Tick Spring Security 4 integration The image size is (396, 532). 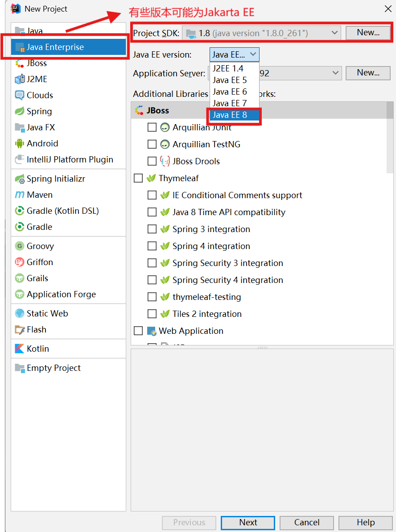(152, 280)
